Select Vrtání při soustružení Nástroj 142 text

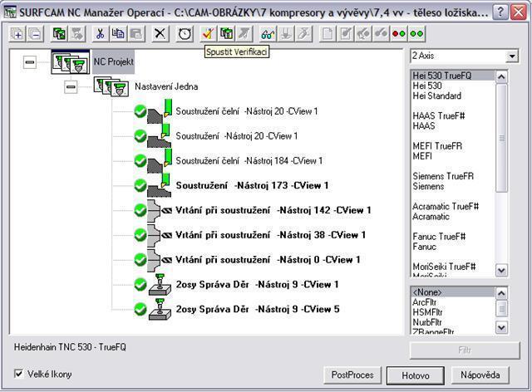pyautogui.click(x=273, y=211)
